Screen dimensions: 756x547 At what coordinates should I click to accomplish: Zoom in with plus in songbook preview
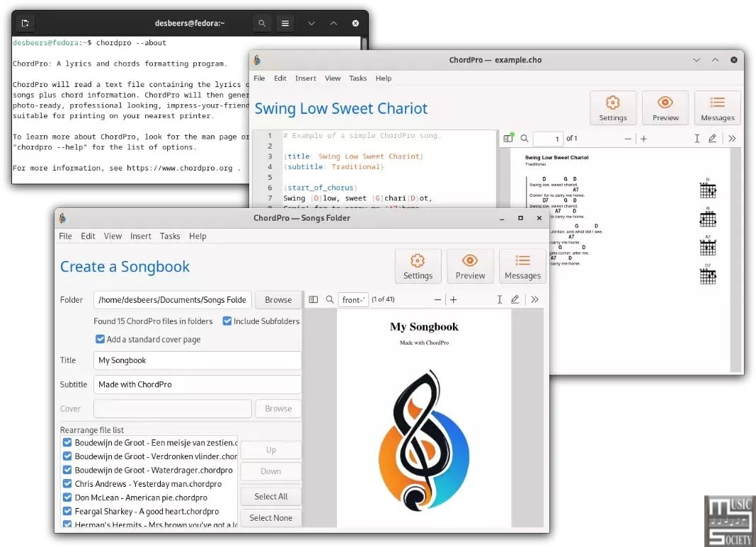click(x=454, y=300)
